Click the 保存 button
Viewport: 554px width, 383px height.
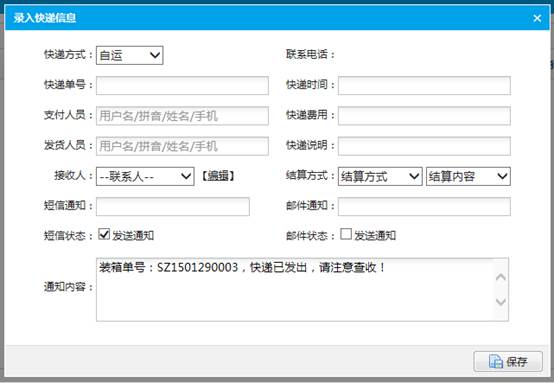(508, 361)
